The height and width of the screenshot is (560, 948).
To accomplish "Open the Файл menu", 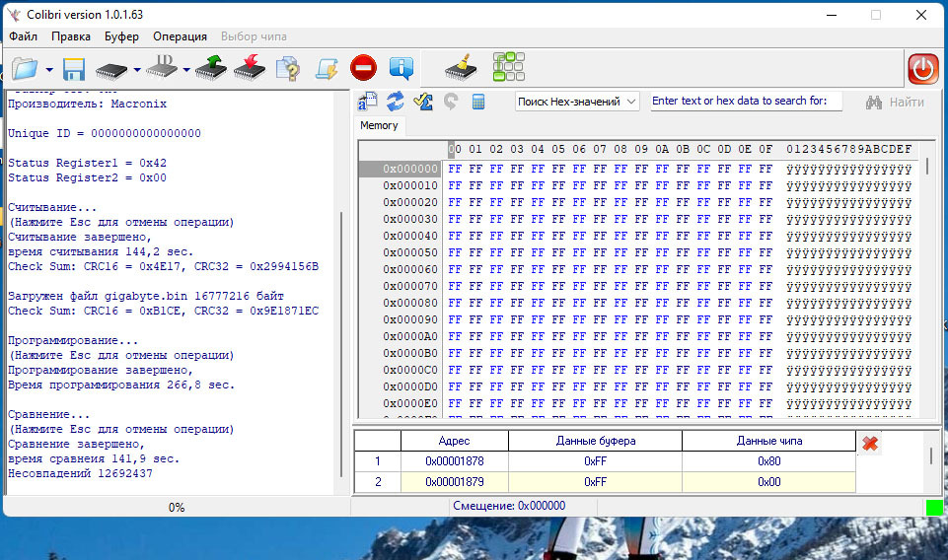I will pyautogui.click(x=23, y=36).
